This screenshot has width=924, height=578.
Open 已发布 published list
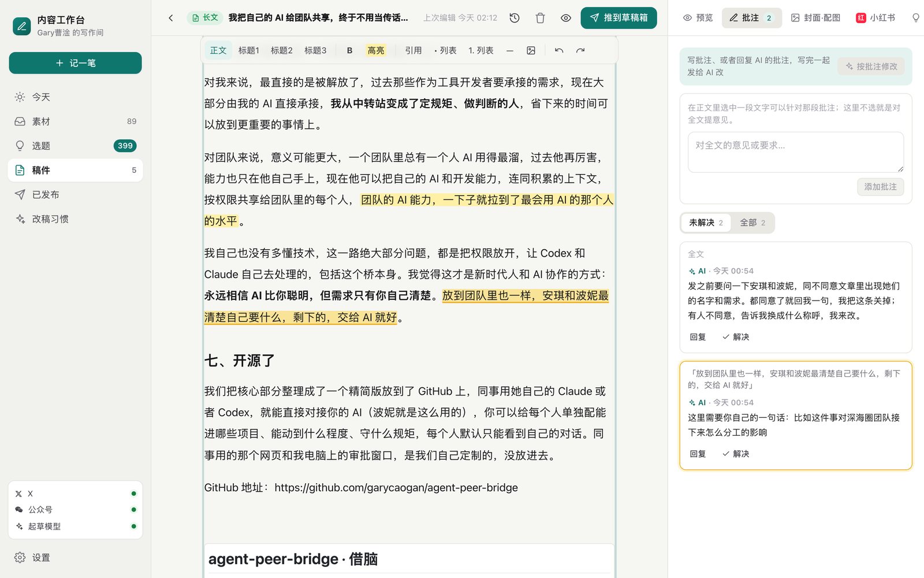tap(76, 195)
